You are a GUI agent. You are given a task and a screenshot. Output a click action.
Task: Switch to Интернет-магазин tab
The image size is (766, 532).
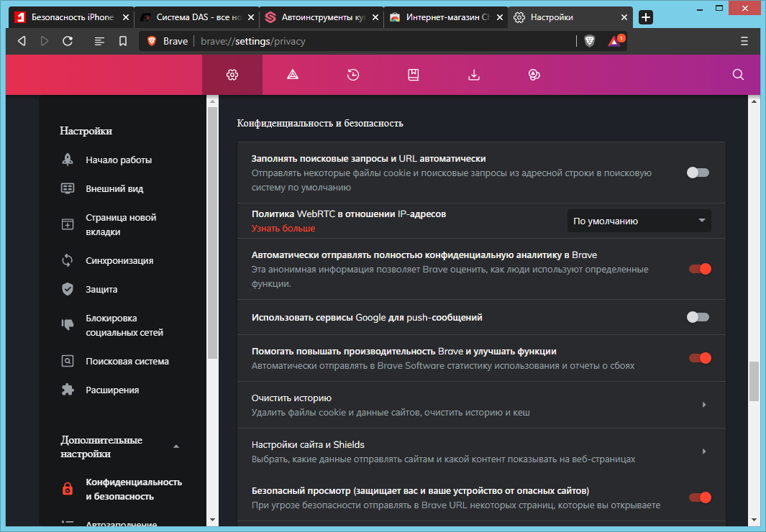446,17
